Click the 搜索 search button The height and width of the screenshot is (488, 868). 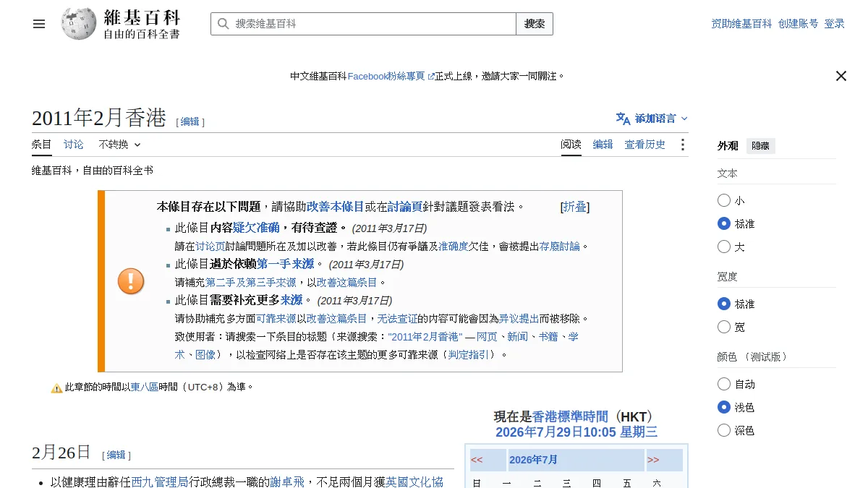coord(535,24)
